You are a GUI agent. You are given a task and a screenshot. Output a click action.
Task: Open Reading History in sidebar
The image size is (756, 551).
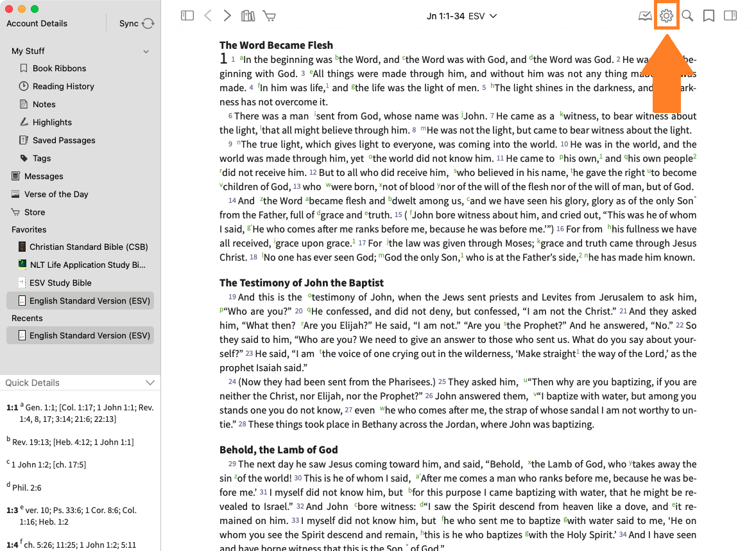[x=63, y=86]
